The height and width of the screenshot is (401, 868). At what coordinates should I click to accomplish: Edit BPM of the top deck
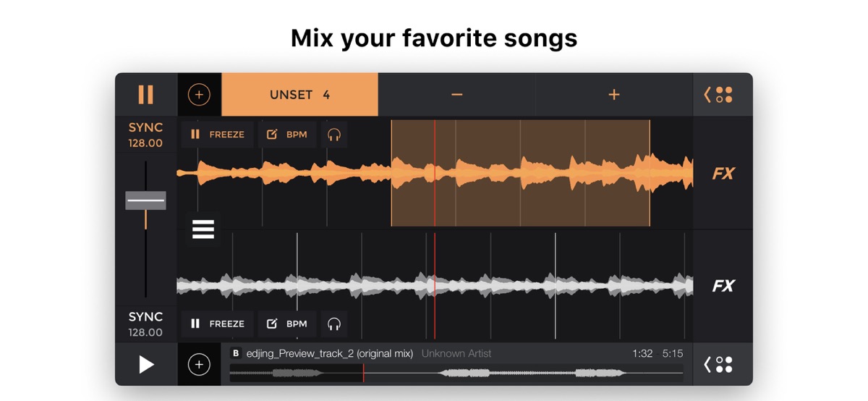287,135
